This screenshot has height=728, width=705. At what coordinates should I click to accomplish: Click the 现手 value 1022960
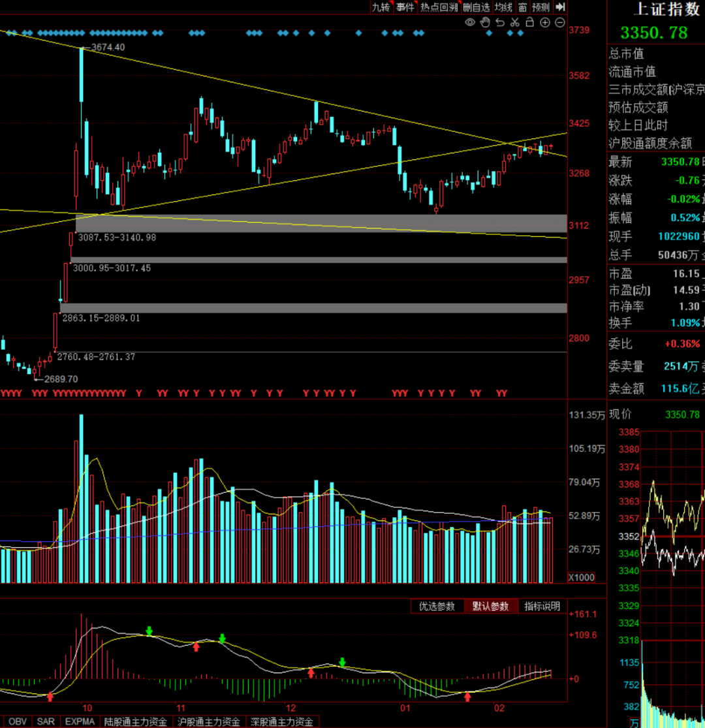pos(678,236)
